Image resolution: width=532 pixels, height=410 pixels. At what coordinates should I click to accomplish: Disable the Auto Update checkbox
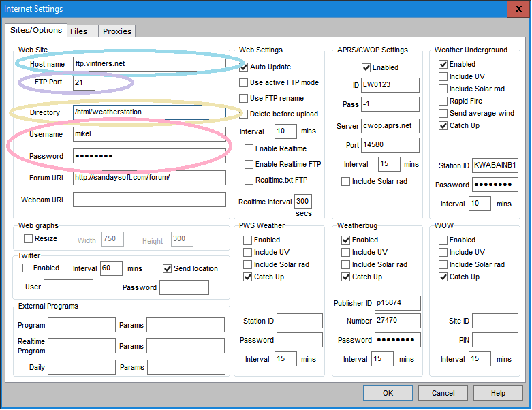[x=244, y=67]
